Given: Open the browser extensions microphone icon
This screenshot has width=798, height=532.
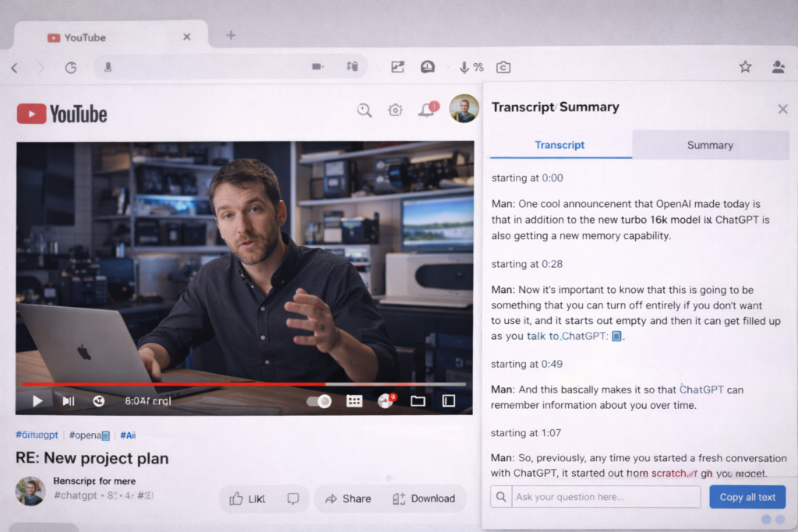Looking at the screenshot, I should pyautogui.click(x=465, y=67).
